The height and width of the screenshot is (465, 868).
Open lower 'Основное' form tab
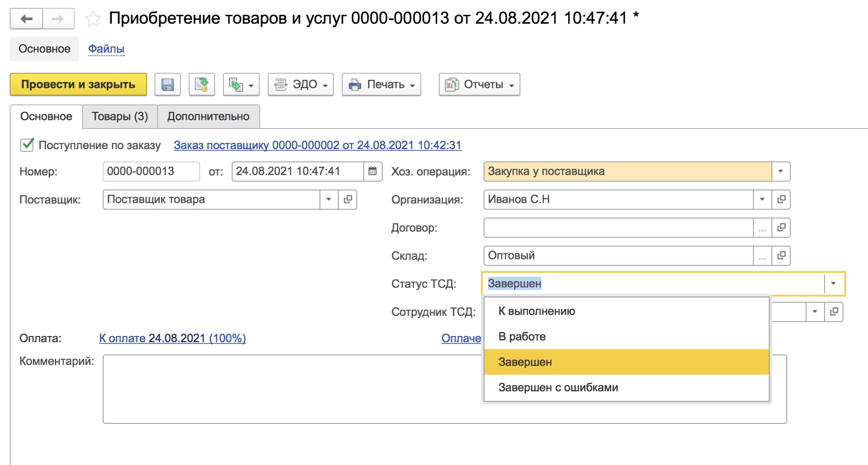click(46, 116)
